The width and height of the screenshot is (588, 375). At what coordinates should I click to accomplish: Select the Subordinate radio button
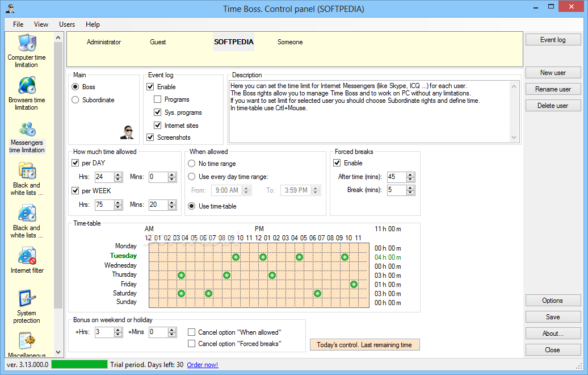[75, 100]
